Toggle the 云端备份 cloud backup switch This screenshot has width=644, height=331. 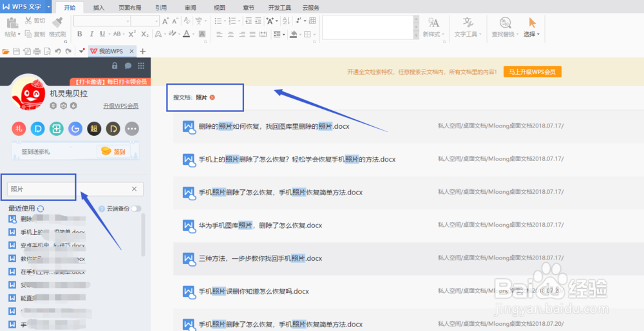pyautogui.click(x=136, y=209)
